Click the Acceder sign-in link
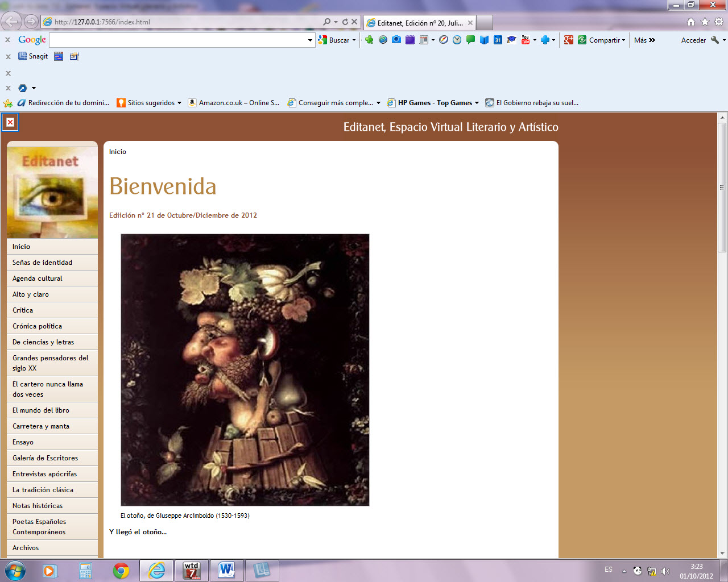 [693, 40]
